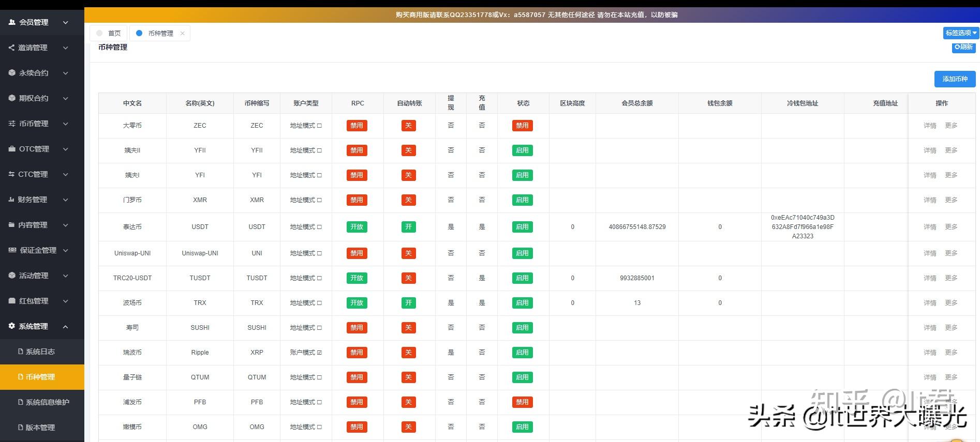Open 币种管理 in the sidebar submenu
The width and height of the screenshot is (980, 442).
[x=42, y=377]
